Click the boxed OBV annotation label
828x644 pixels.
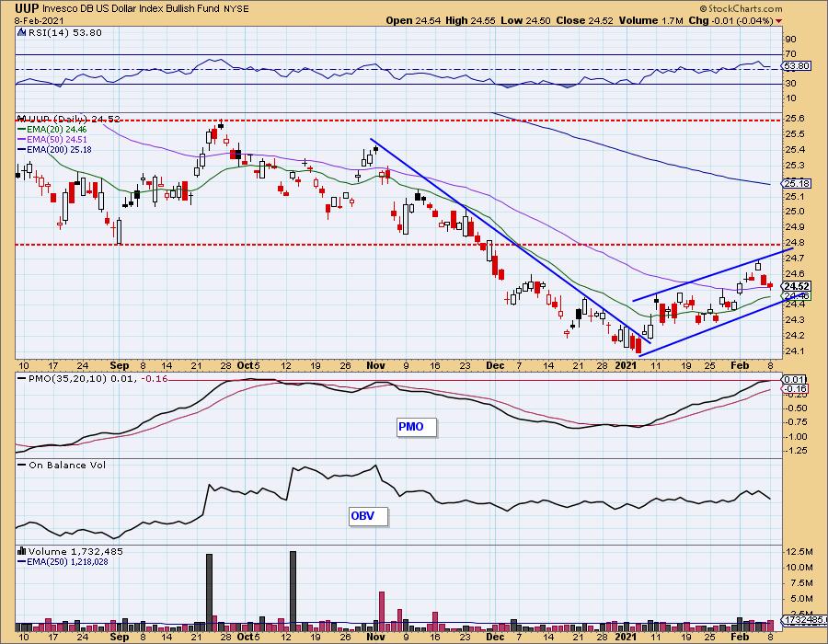pyautogui.click(x=369, y=516)
